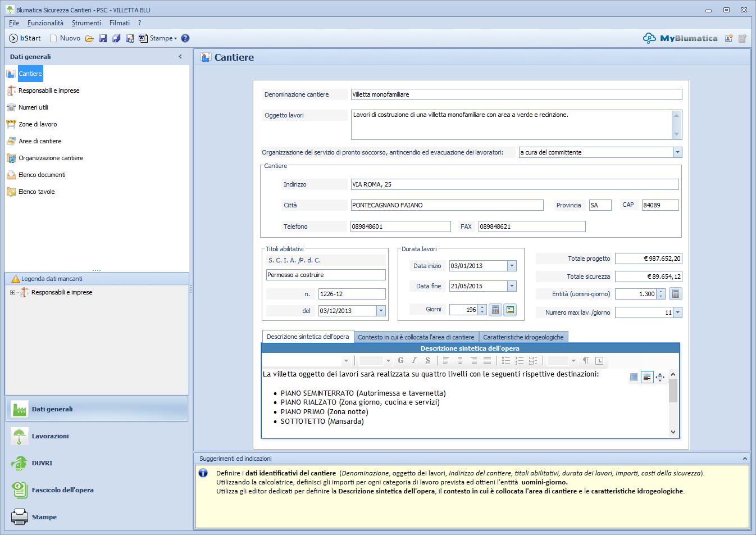
Task: Click the Nuovo button
Action: (x=65, y=38)
